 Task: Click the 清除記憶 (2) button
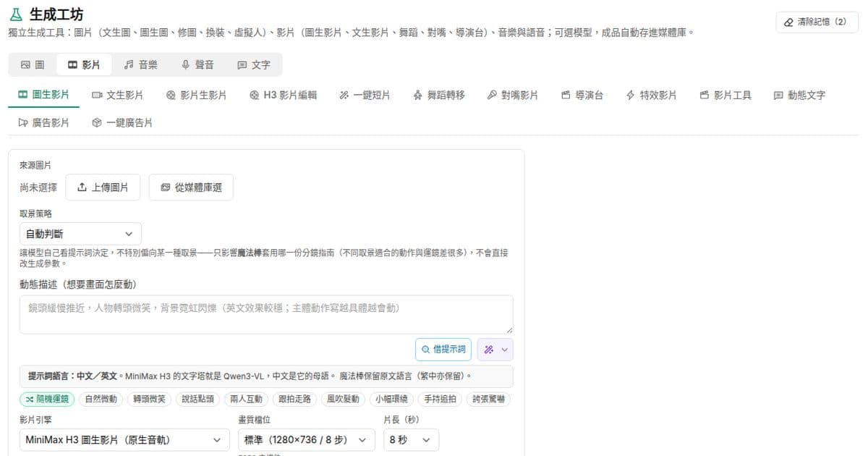tap(817, 22)
